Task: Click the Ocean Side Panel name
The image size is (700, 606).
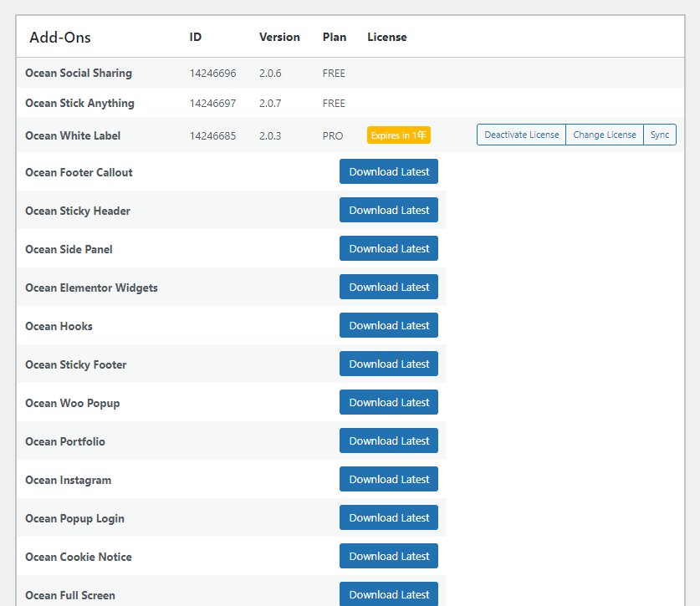Action: pyautogui.click(x=69, y=249)
